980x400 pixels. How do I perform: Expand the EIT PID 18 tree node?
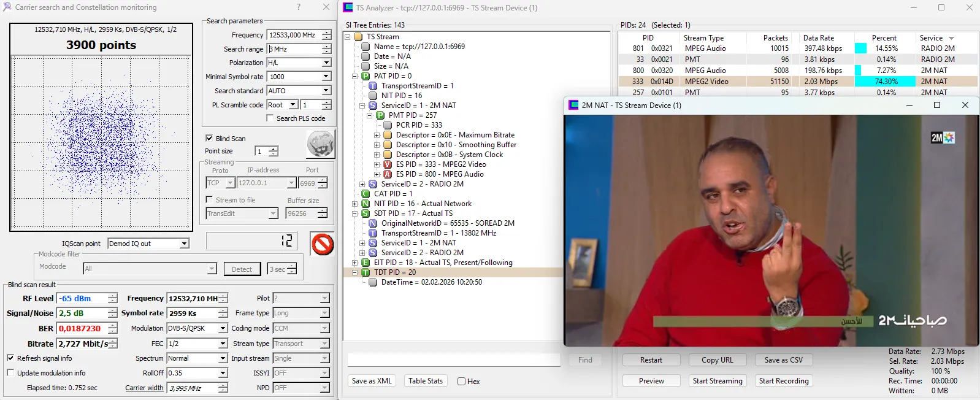click(355, 263)
